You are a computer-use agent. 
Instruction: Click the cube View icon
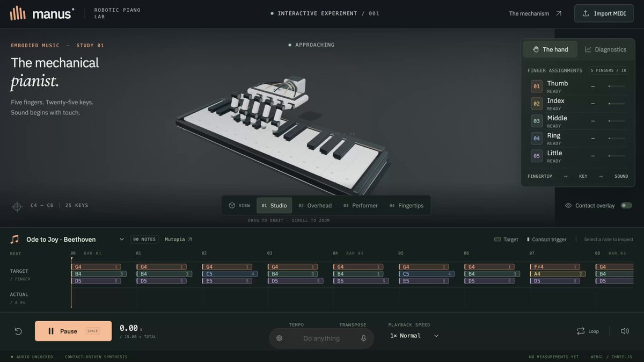(232, 205)
